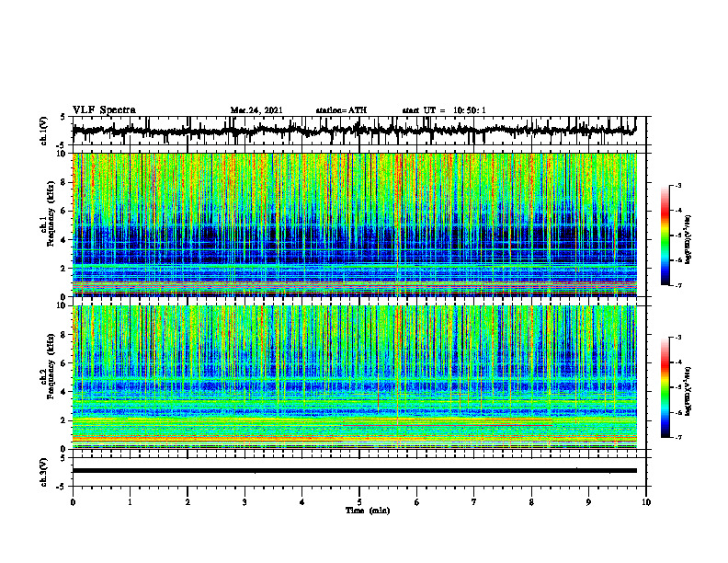The width and height of the screenshot is (728, 563).
Task: Click the time axis end label "10"
Action: [x=646, y=502]
